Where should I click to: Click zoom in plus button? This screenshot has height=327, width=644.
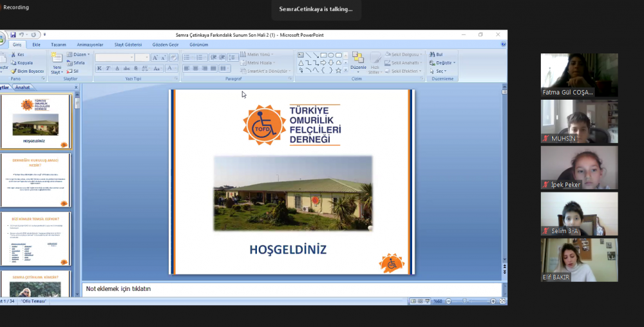[x=493, y=301]
